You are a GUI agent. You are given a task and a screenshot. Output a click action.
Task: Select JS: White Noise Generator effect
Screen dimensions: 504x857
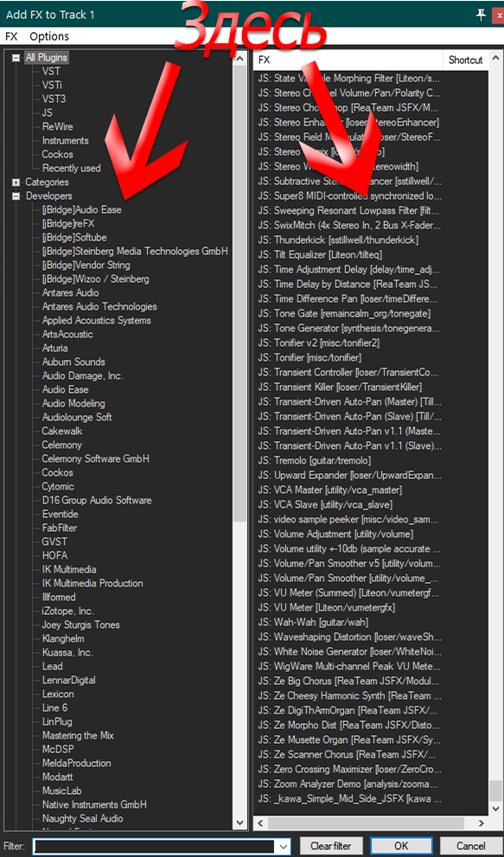[350, 652]
